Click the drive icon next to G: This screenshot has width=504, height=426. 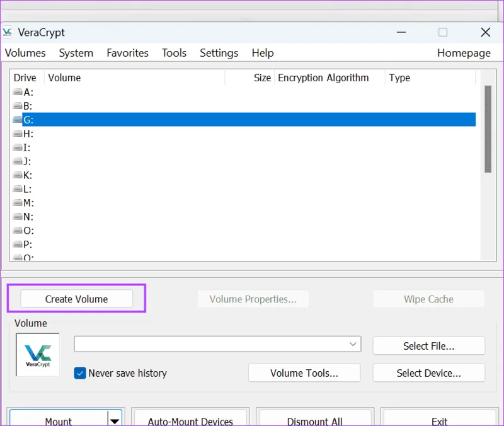(x=18, y=120)
